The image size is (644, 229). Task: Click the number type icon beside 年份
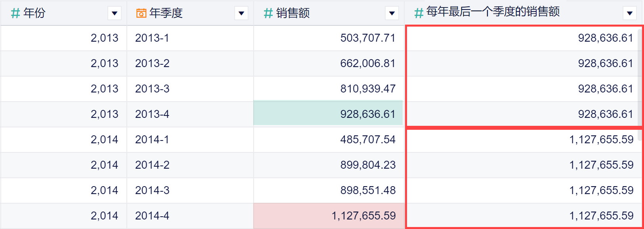15,13
